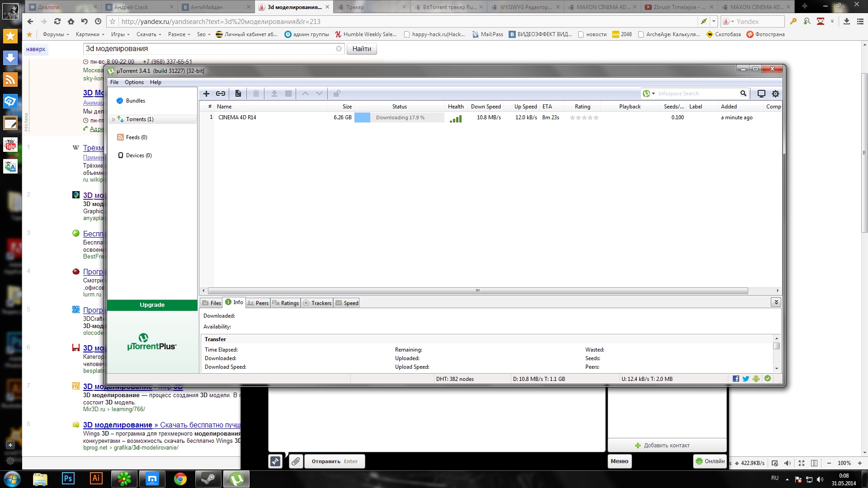This screenshot has height=488, width=868.
Task: Click Twitter icon in uTorrent status bar
Action: 746,379
